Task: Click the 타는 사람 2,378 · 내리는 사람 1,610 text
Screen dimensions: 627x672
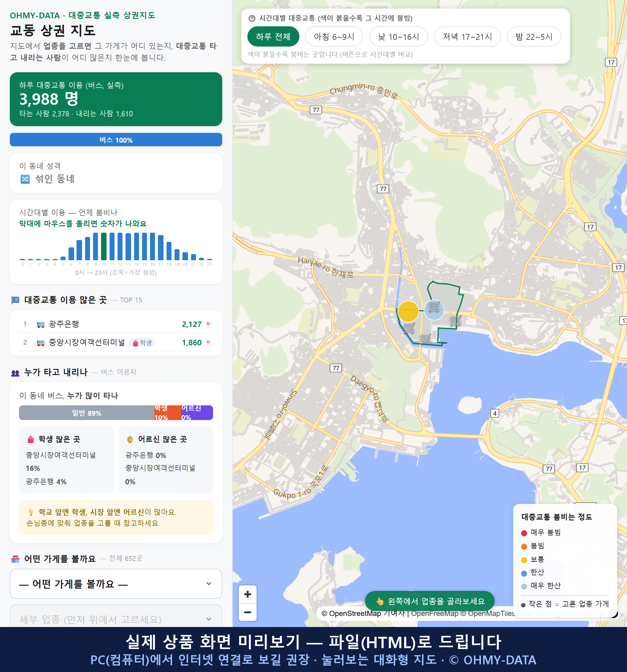Action: [76, 114]
